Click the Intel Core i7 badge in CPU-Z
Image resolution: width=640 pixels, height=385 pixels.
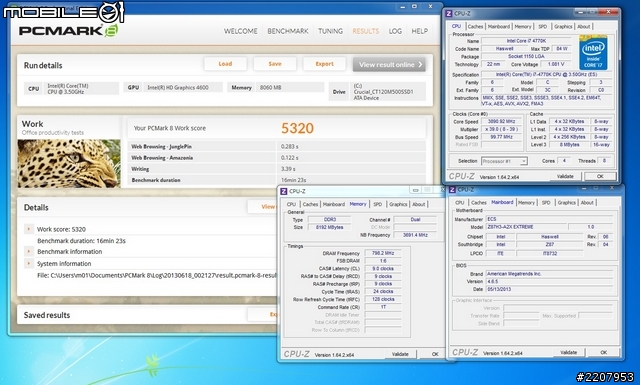(x=593, y=53)
